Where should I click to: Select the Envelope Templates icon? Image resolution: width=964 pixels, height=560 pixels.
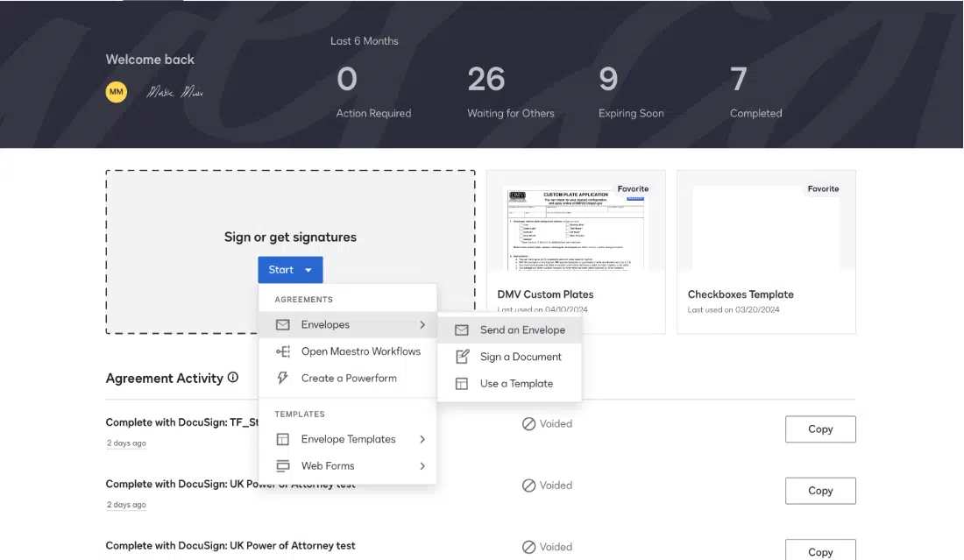coord(282,439)
